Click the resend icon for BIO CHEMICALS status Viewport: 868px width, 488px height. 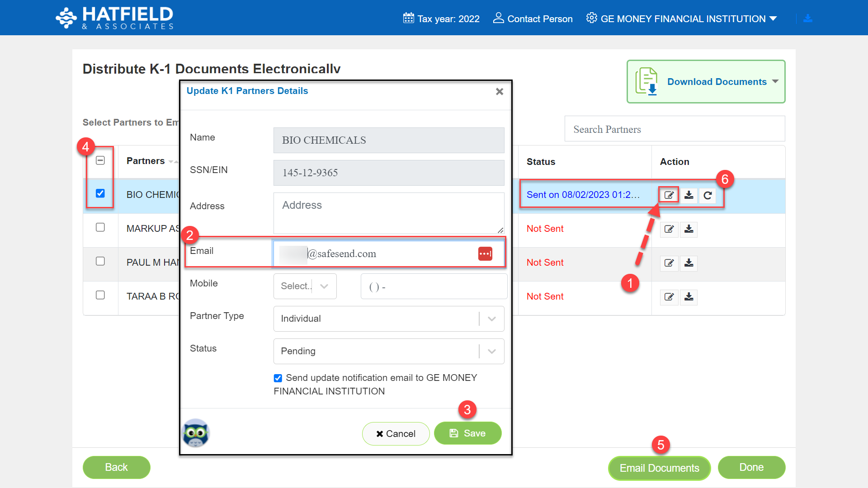pos(708,196)
